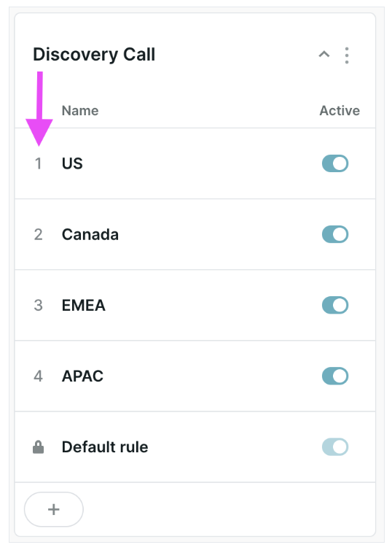Viewport: 392px width, 553px height.
Task: Open the three-dot menu for Discovery Call
Action: click(x=347, y=55)
